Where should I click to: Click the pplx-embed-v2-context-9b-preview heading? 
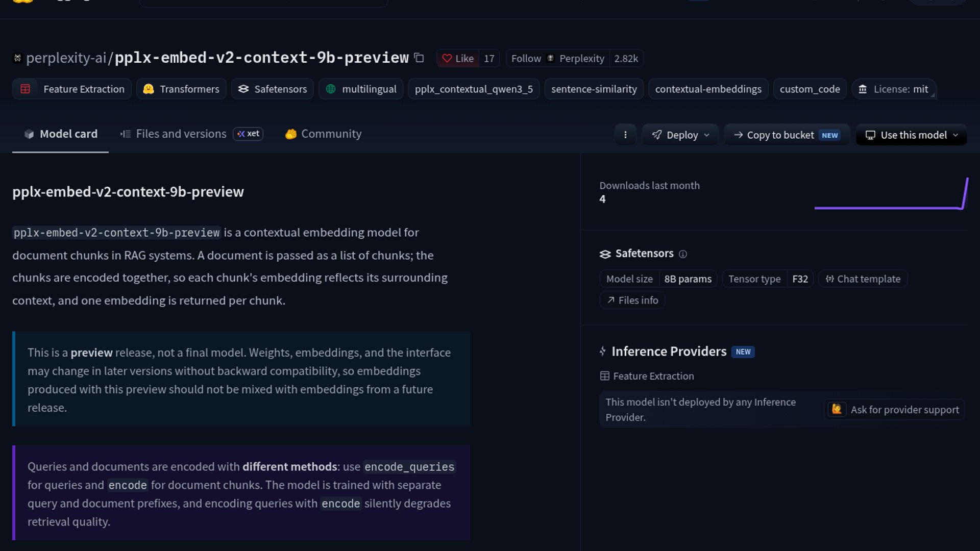point(128,192)
